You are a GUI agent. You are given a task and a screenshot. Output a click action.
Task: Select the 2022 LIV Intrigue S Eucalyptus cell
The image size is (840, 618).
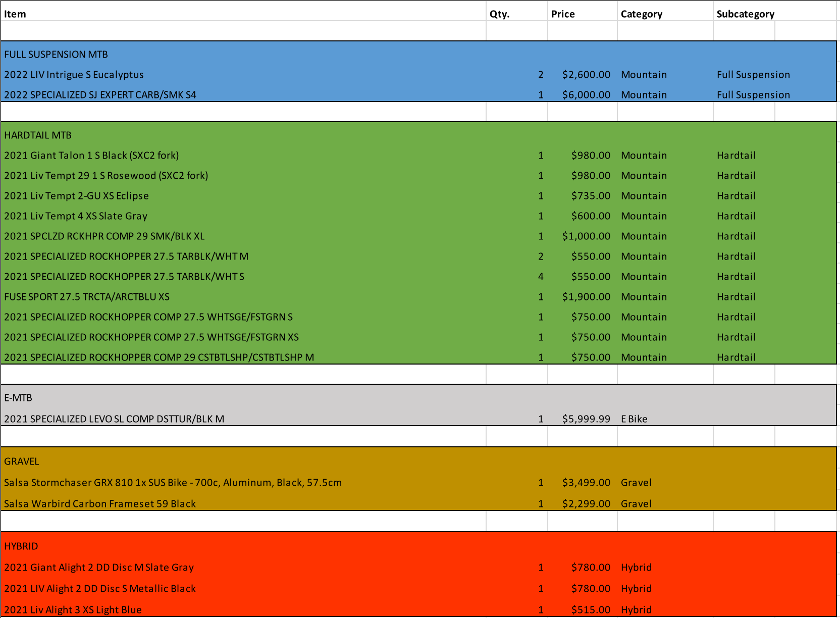click(x=74, y=75)
